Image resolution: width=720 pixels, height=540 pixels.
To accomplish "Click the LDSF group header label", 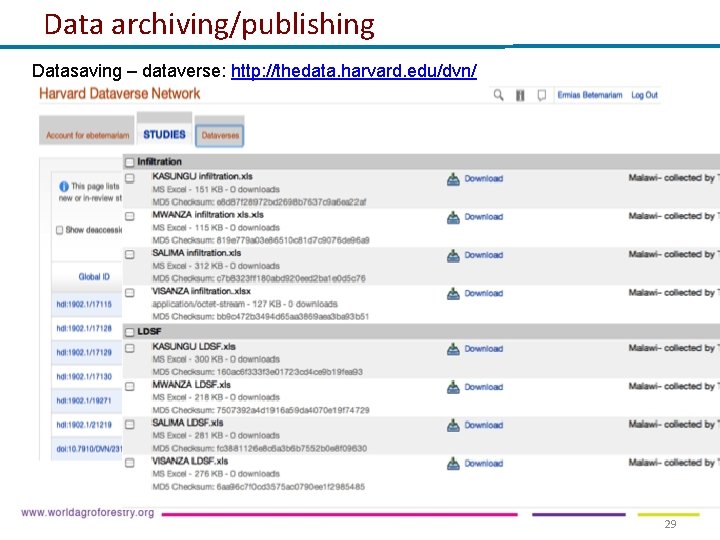I will (149, 332).
